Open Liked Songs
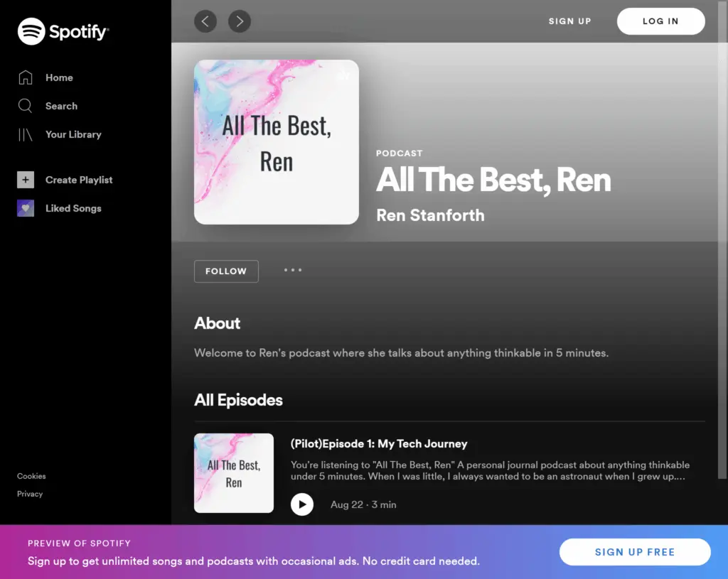Screen dimensions: 728x579 coord(73,208)
